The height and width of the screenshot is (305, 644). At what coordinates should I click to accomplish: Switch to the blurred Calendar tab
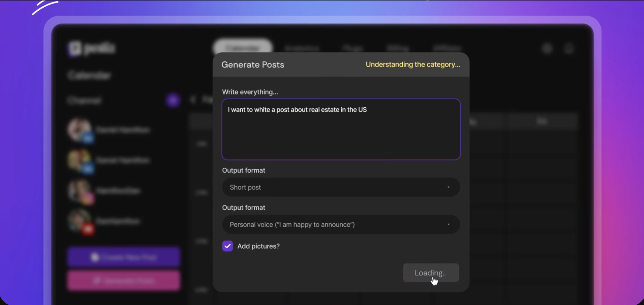pyautogui.click(x=243, y=48)
